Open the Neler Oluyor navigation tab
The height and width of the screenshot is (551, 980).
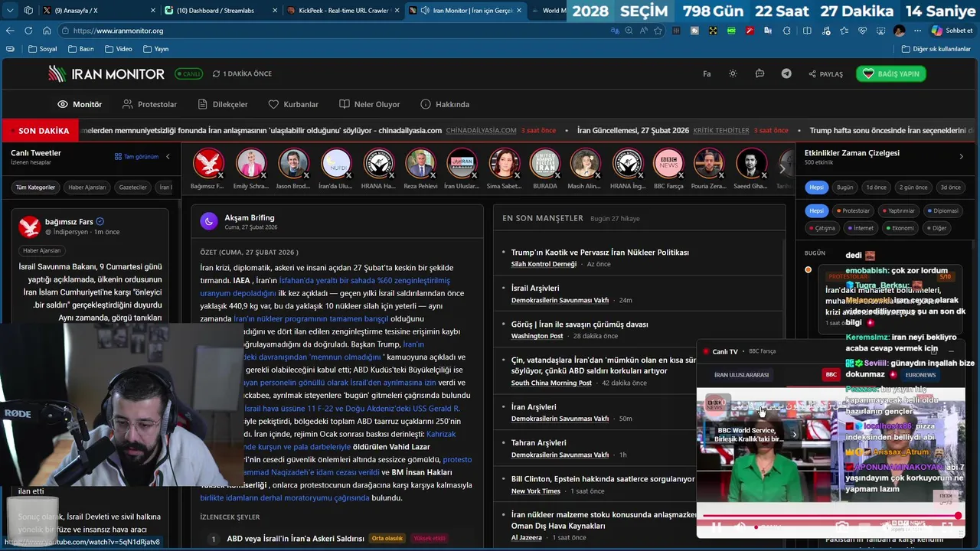click(369, 104)
